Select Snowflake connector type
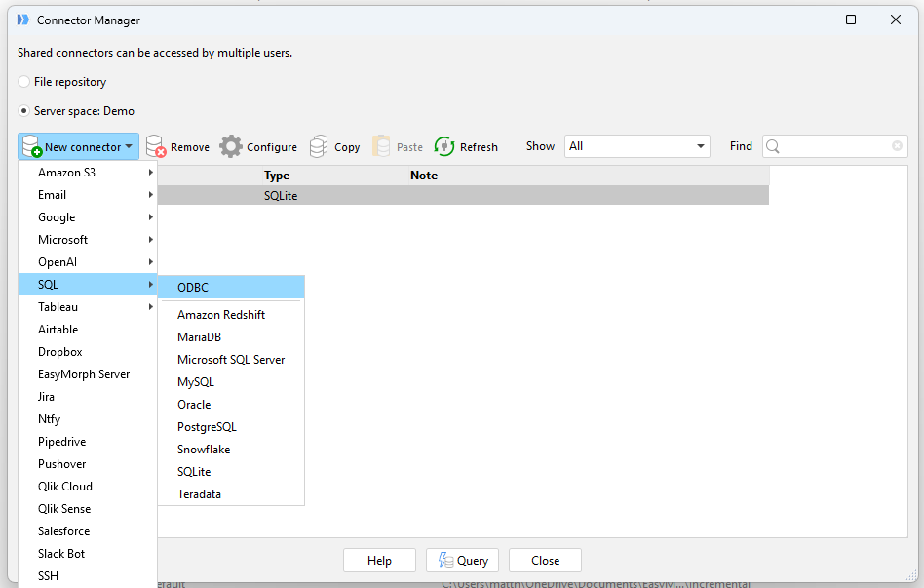This screenshot has height=588, width=924. click(204, 450)
